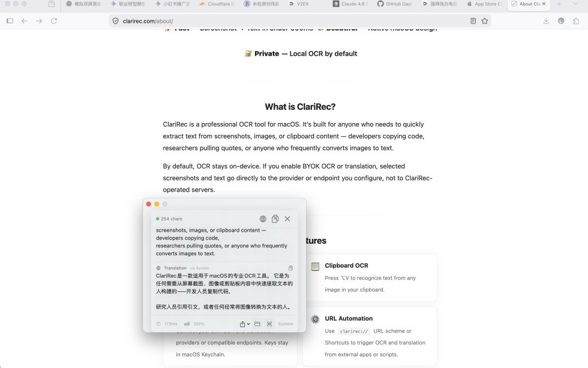Viewport: 588px width, 368px height.
Task: Click the globe translate icon in ClariRec popup
Action: pyautogui.click(x=263, y=219)
